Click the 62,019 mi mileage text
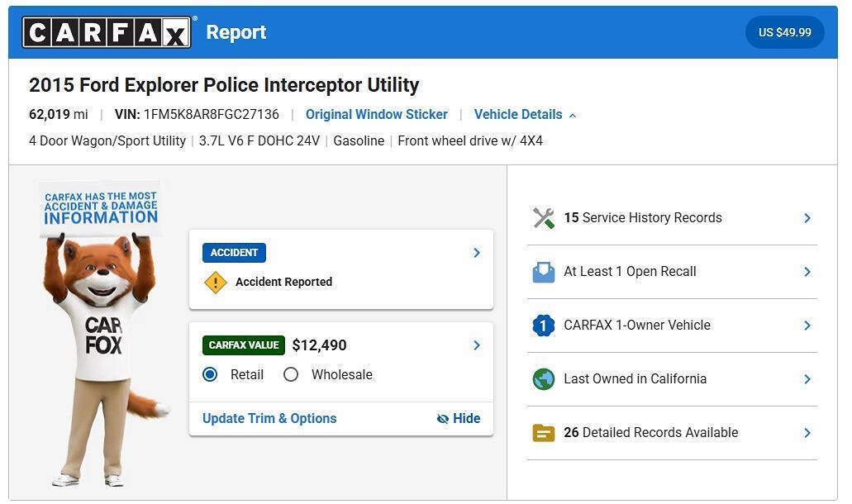Screen dimensions: 852x504 (58, 115)
